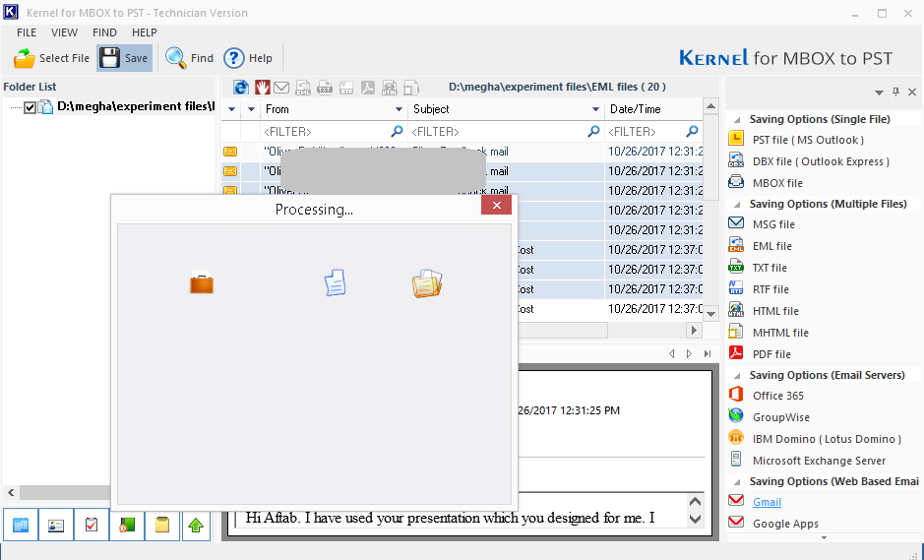Click the envelope MSG save icon in list toolbar
Image resolution: width=924 pixels, height=560 pixels.
281,88
